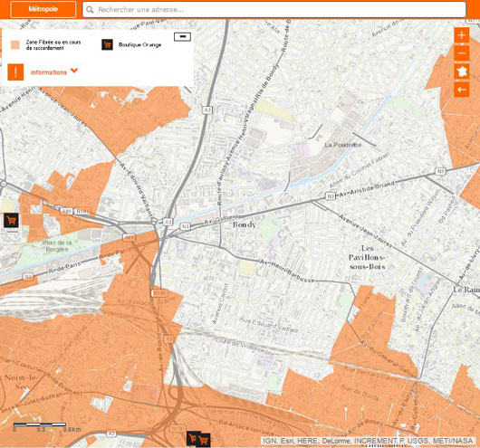The width and height of the screenshot is (480, 448).
Task: Click the Av-du-Général-Gallieni street label
Action: click(x=389, y=359)
